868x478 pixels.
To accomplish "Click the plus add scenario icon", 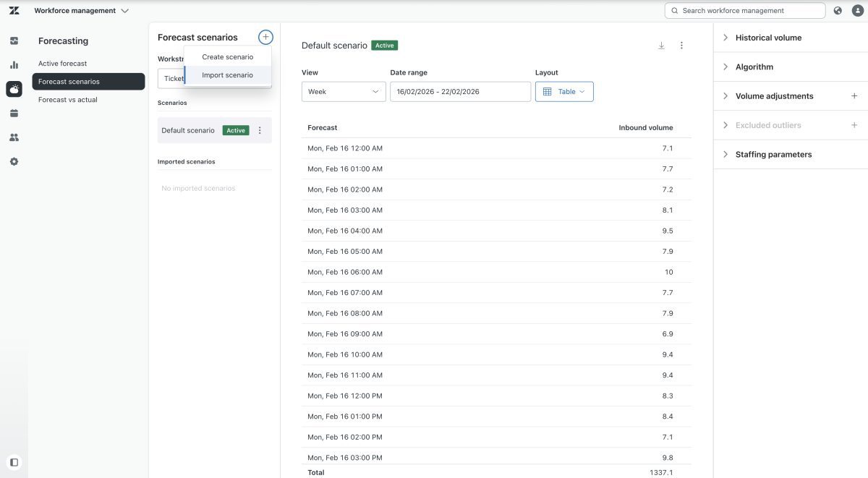I will [x=265, y=37].
